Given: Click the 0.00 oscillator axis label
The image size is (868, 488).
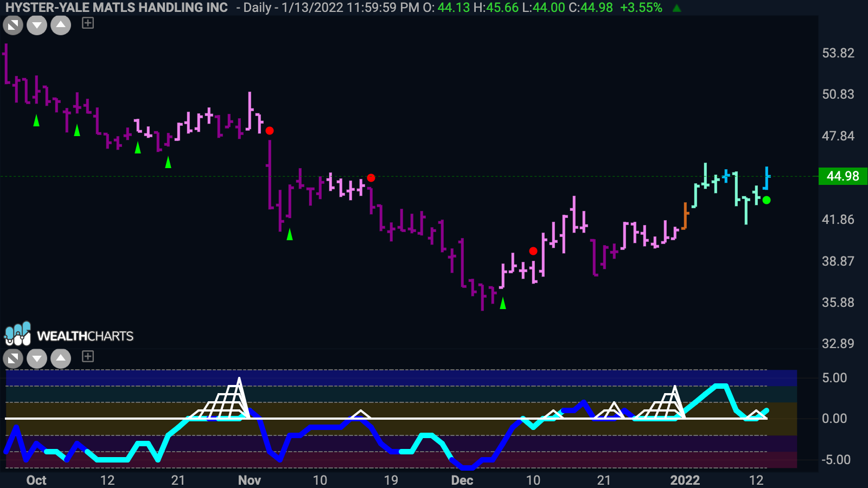Looking at the screenshot, I should [x=834, y=419].
